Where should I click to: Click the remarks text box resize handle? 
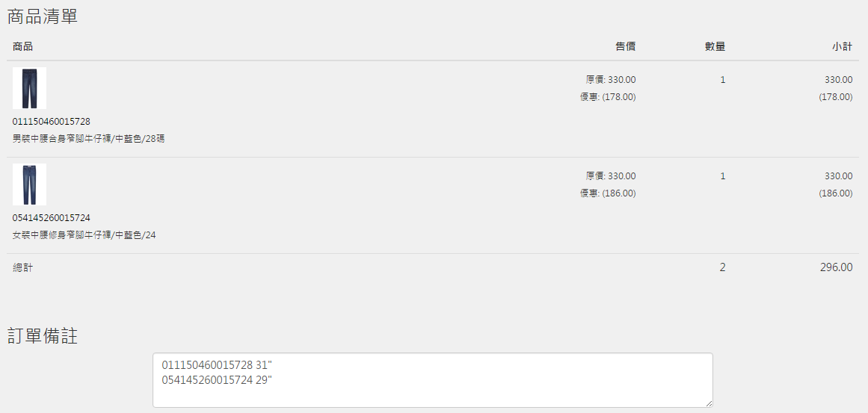point(708,403)
